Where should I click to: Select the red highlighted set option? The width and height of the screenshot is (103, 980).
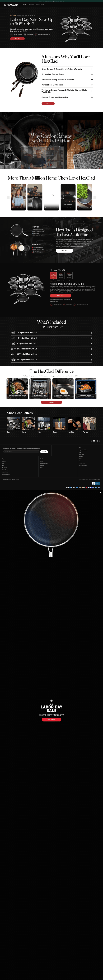53,275
